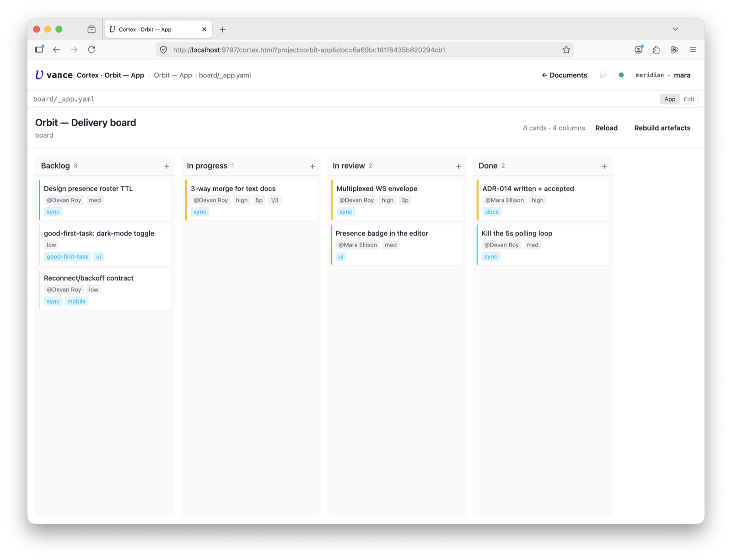This screenshot has width=732, height=560.
Task: Add a card to the Done column
Action: [x=604, y=166]
